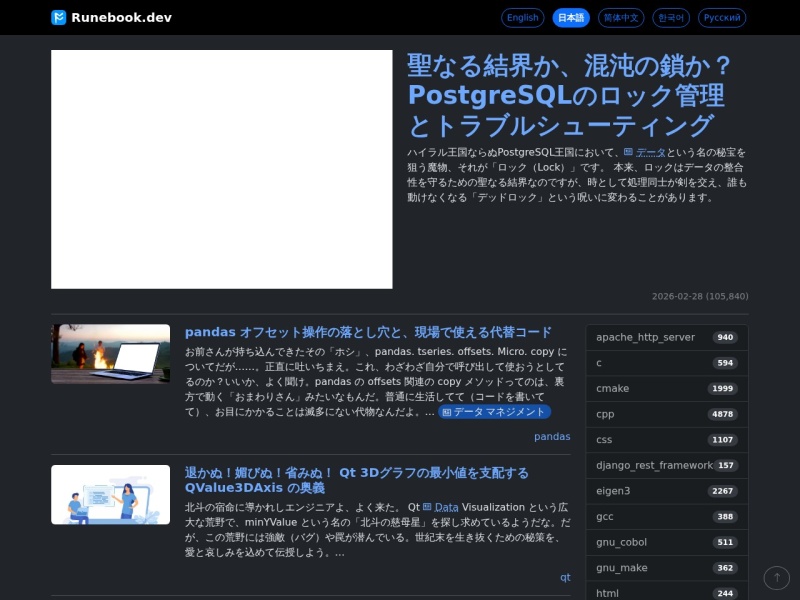800x600 pixels.
Task: Switch language to Русский
Action: pyautogui.click(x=722, y=18)
